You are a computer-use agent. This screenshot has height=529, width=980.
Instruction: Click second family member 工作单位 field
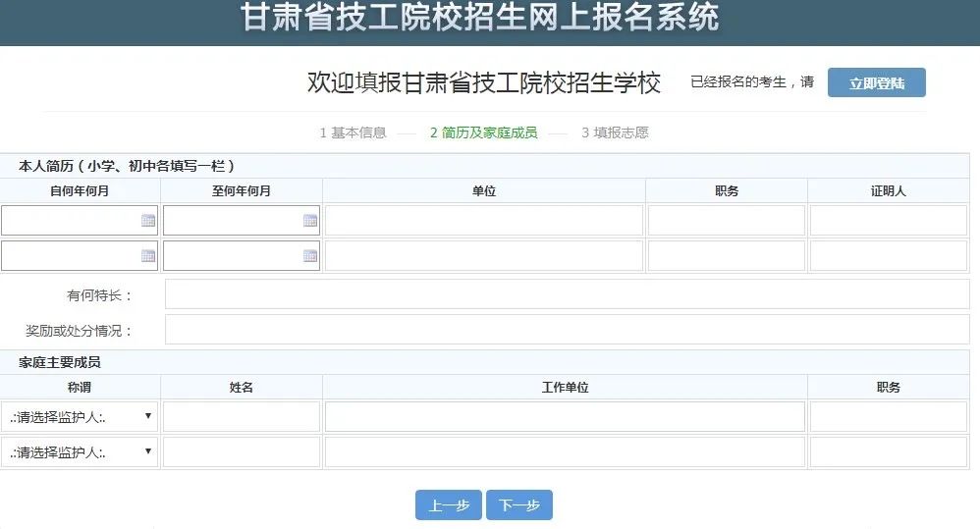pos(565,452)
